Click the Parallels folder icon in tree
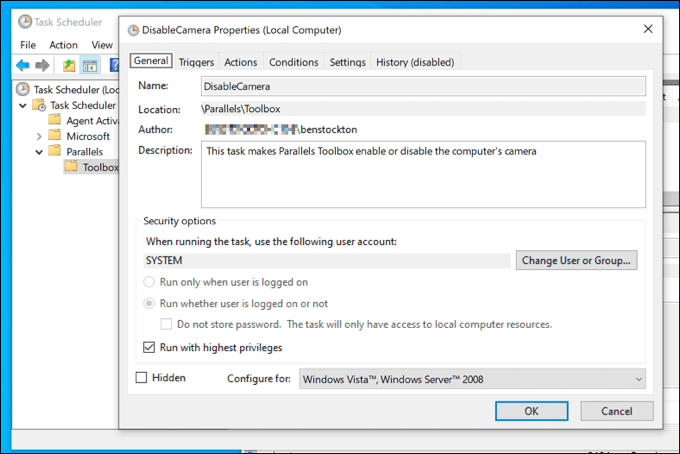 (x=55, y=151)
